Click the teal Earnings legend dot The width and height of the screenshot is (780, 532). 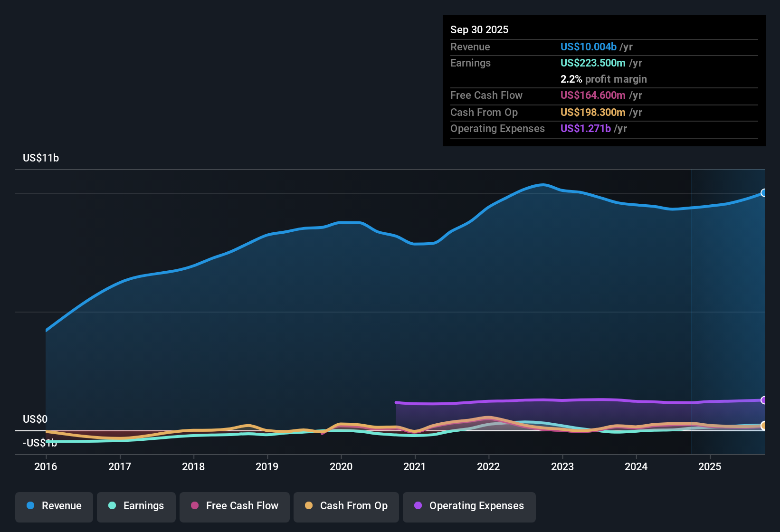tap(112, 506)
